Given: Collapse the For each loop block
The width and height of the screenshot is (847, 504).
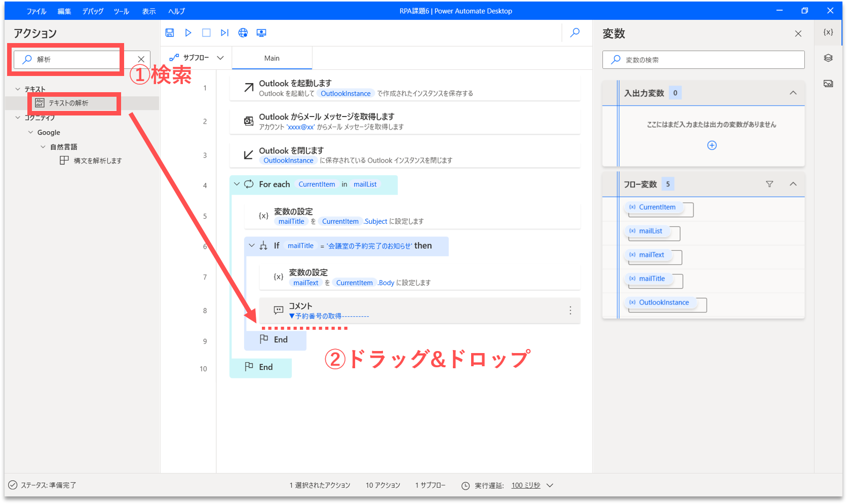Looking at the screenshot, I should pos(237,184).
